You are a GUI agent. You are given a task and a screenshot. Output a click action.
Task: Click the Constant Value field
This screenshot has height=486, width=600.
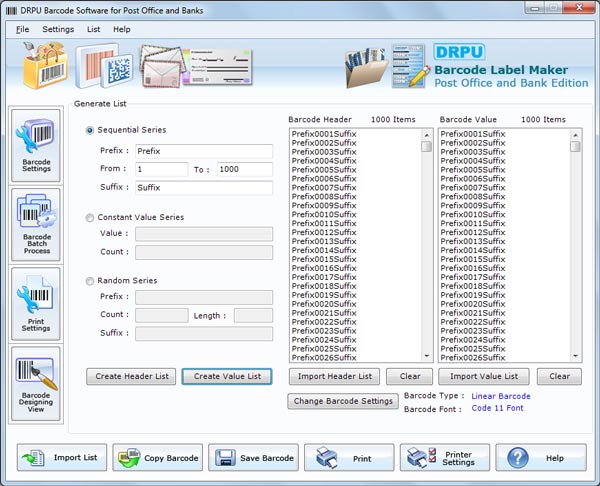coord(204,234)
